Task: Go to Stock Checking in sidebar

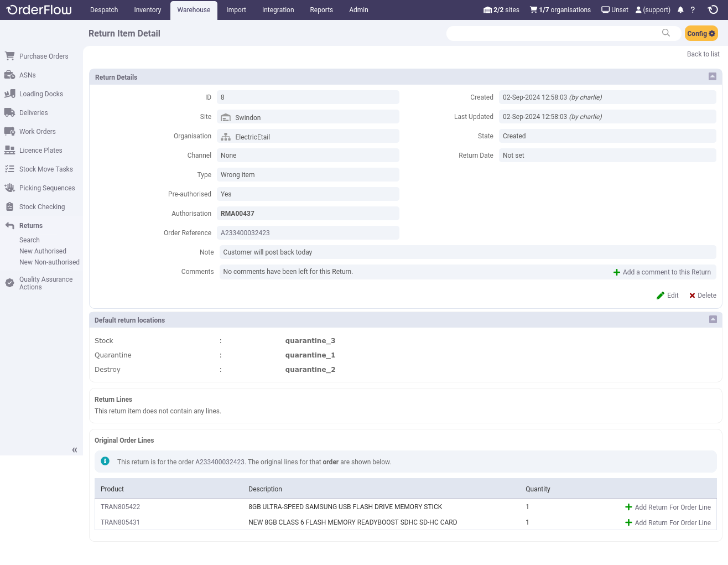Action: tap(41, 207)
